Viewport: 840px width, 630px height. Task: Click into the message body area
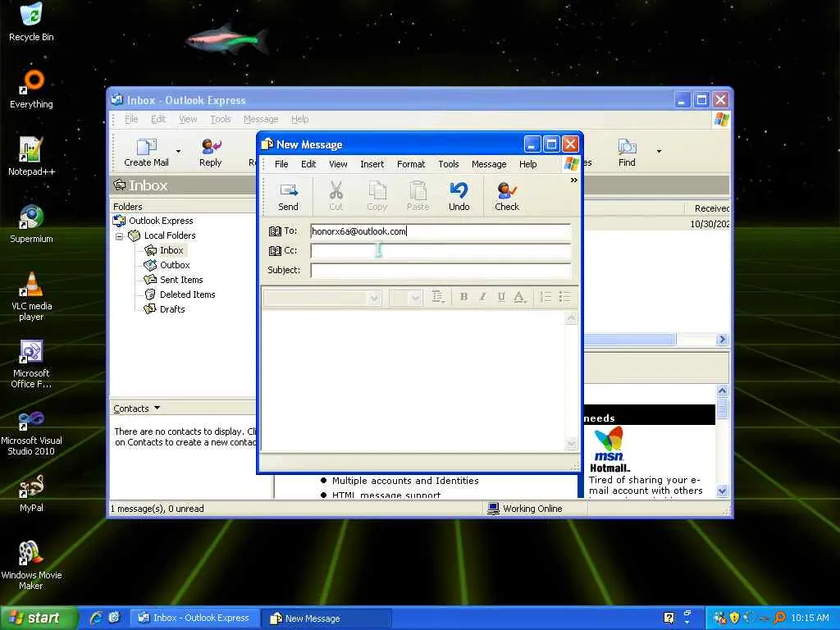413,381
